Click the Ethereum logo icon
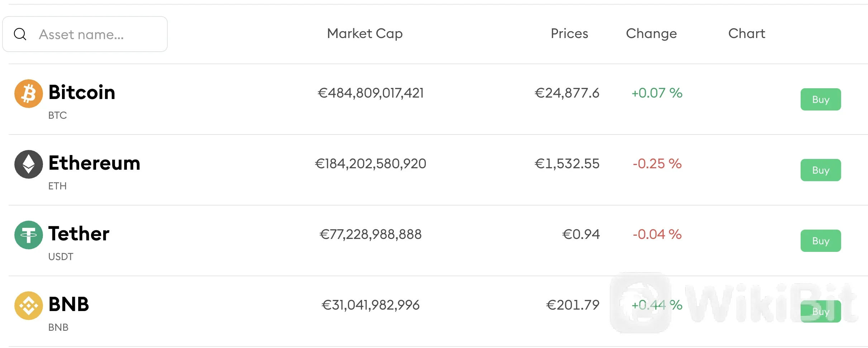 [29, 164]
